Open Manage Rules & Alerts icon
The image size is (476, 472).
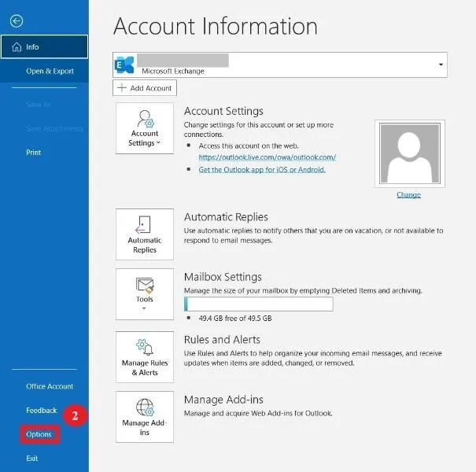pos(145,346)
